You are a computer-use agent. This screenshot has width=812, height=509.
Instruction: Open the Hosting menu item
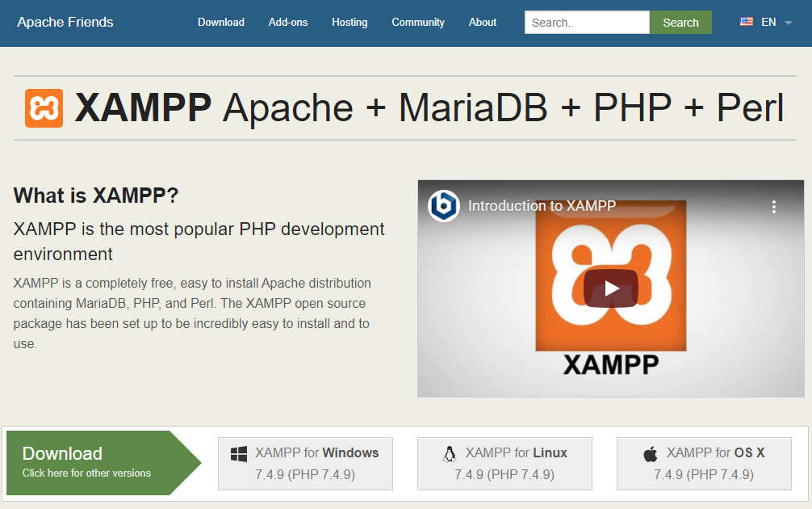[x=349, y=23]
